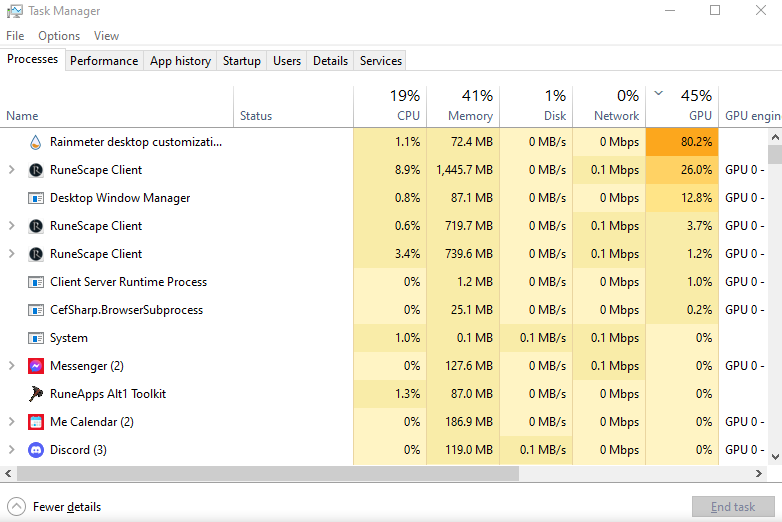Click the 1,445.7 MB memory cell
The width and height of the screenshot is (782, 522).
click(x=463, y=170)
